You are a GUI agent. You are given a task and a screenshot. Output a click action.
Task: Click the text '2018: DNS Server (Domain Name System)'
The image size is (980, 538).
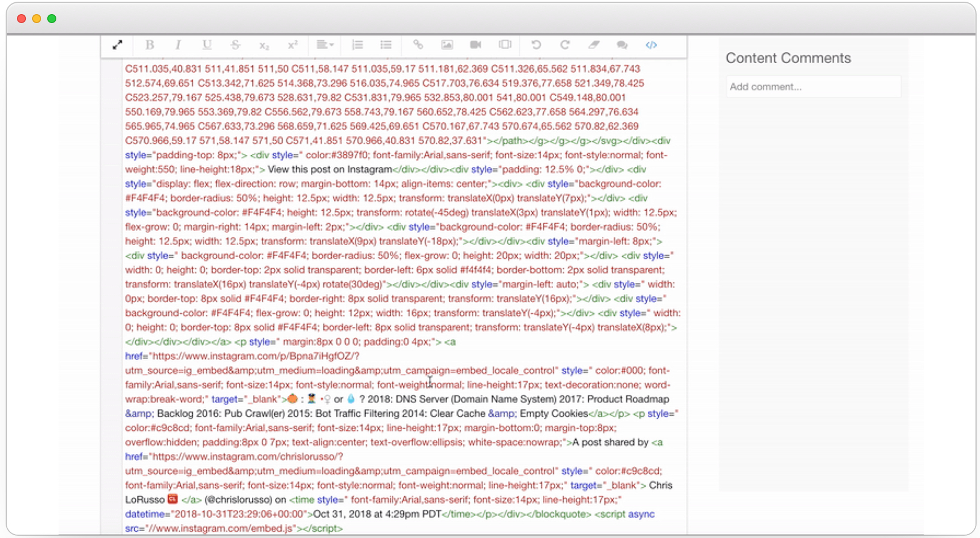[462, 399]
